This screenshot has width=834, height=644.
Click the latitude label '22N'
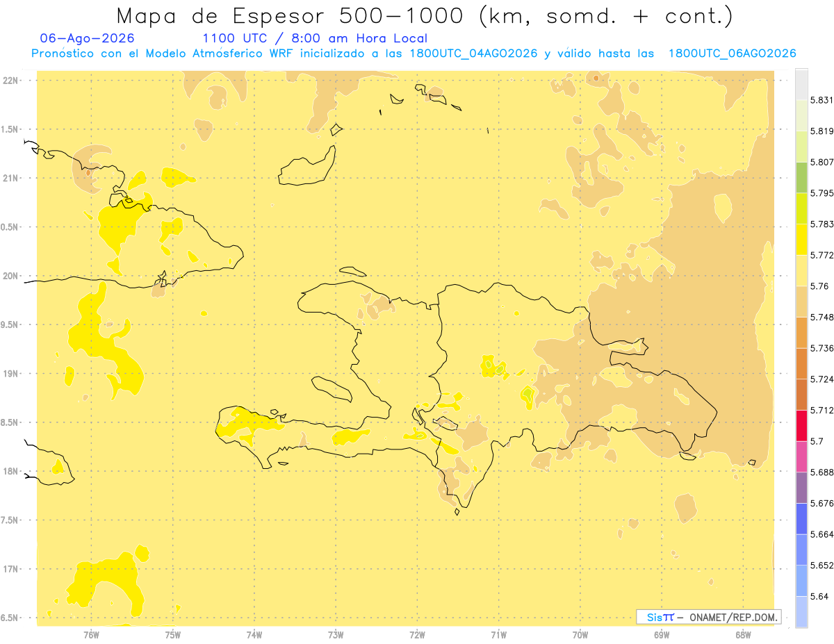(10, 81)
